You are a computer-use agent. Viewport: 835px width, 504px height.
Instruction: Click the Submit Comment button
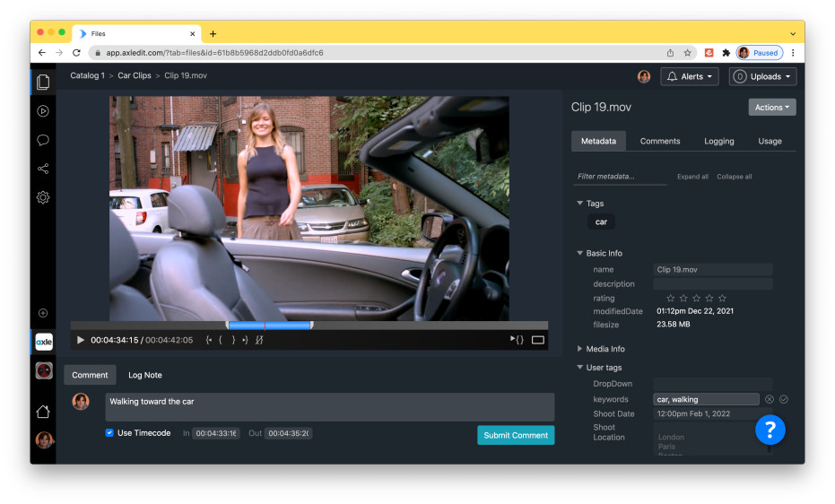coord(516,435)
